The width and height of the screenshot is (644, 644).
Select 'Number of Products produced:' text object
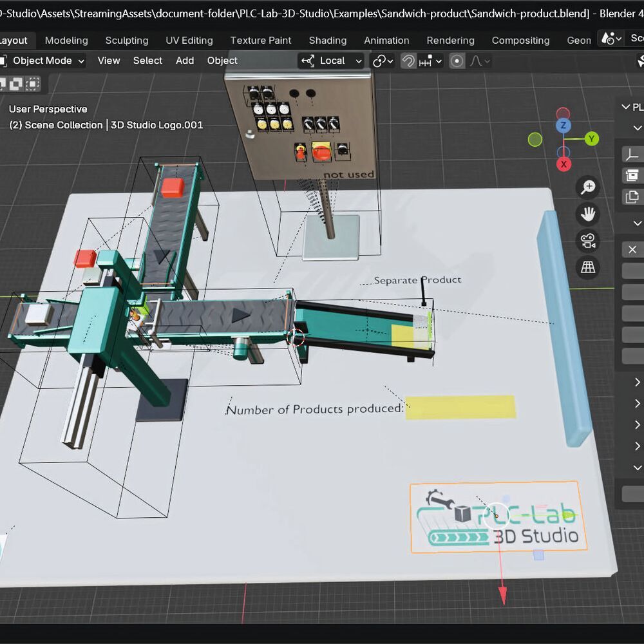pos(315,410)
